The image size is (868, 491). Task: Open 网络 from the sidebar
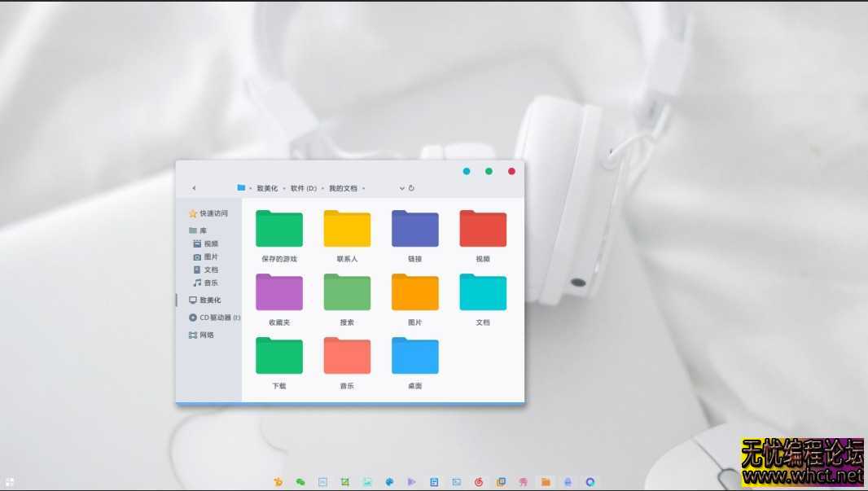tap(203, 335)
